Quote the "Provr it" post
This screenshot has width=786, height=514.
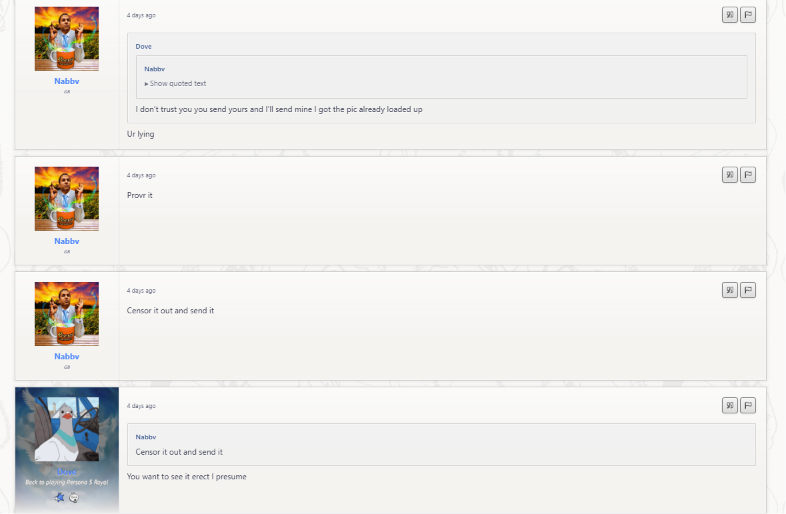coord(729,175)
